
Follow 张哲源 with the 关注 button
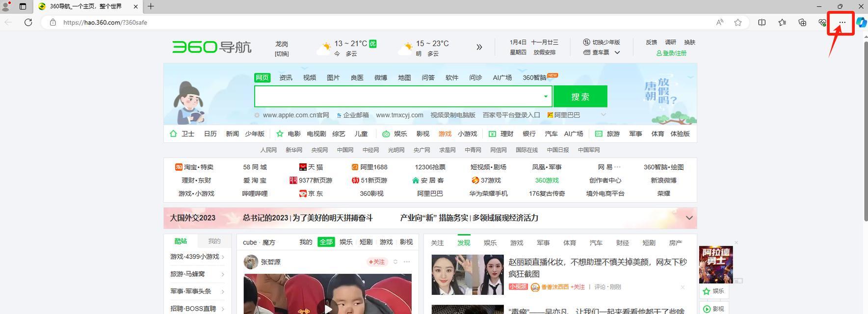point(377,262)
